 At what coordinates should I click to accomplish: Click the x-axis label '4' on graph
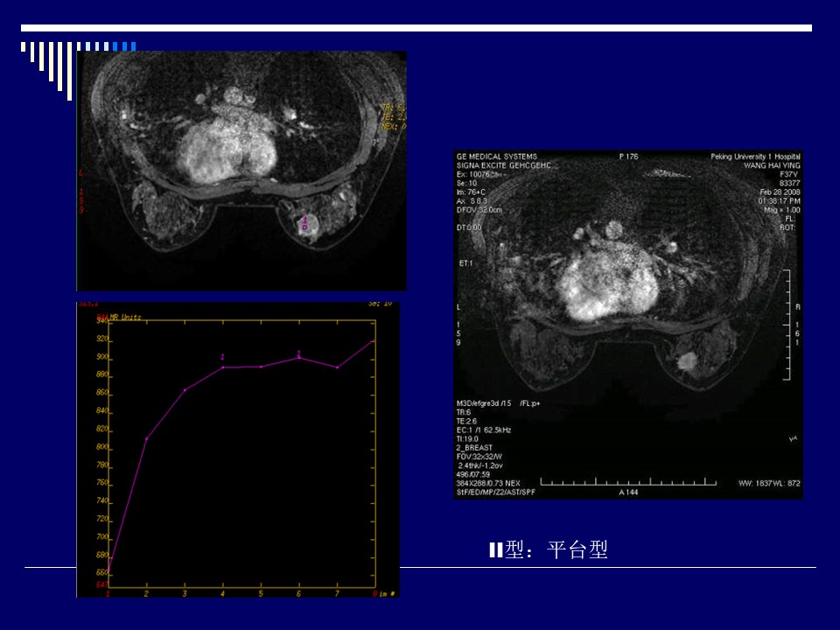pyautogui.click(x=222, y=593)
